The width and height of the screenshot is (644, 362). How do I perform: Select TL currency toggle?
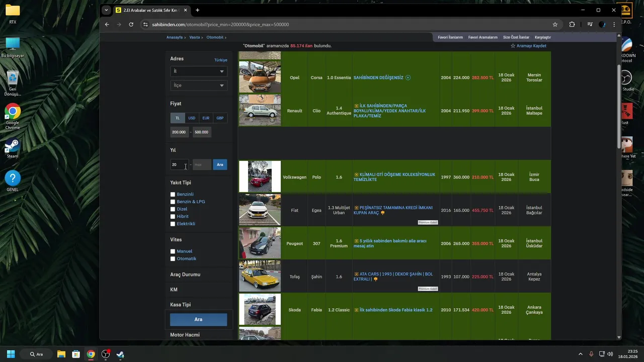point(177,118)
